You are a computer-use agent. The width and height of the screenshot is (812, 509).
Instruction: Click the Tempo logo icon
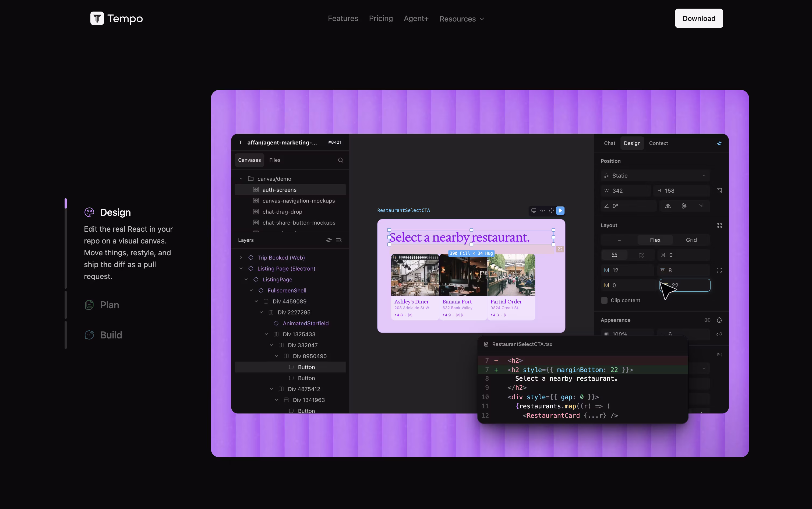(97, 18)
